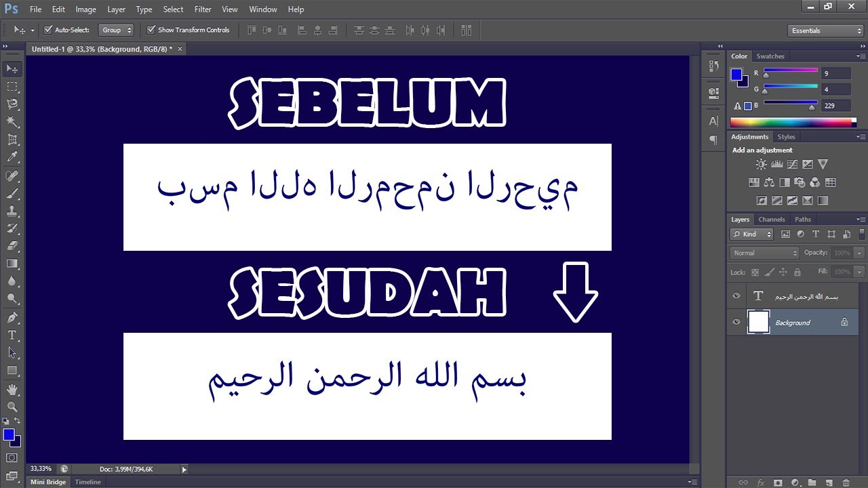The height and width of the screenshot is (488, 868).
Task: Open the Color panel options menu
Action: (861, 56)
